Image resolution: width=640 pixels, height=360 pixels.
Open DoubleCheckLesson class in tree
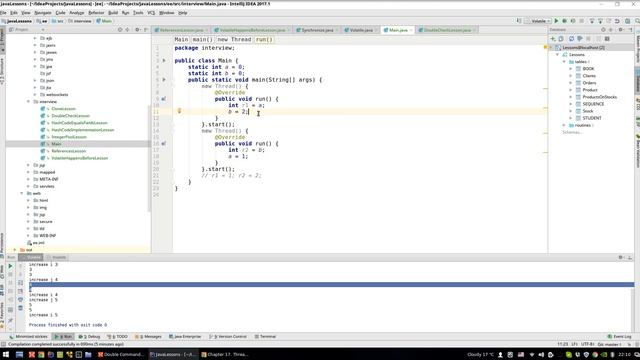coord(70,116)
